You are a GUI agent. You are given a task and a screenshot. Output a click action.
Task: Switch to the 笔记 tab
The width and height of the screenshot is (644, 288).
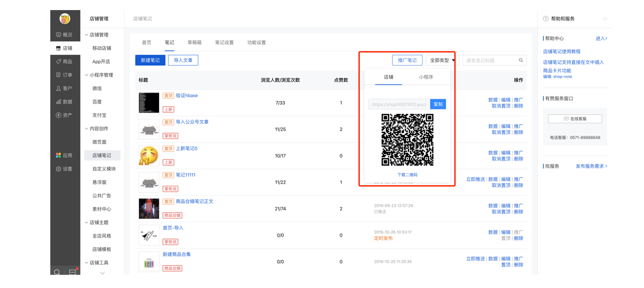pyautogui.click(x=170, y=43)
